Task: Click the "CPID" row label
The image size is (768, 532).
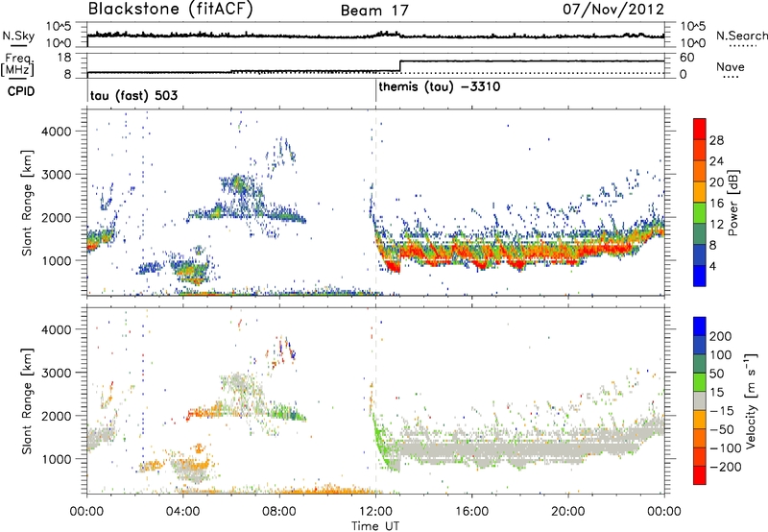Action: (21, 91)
